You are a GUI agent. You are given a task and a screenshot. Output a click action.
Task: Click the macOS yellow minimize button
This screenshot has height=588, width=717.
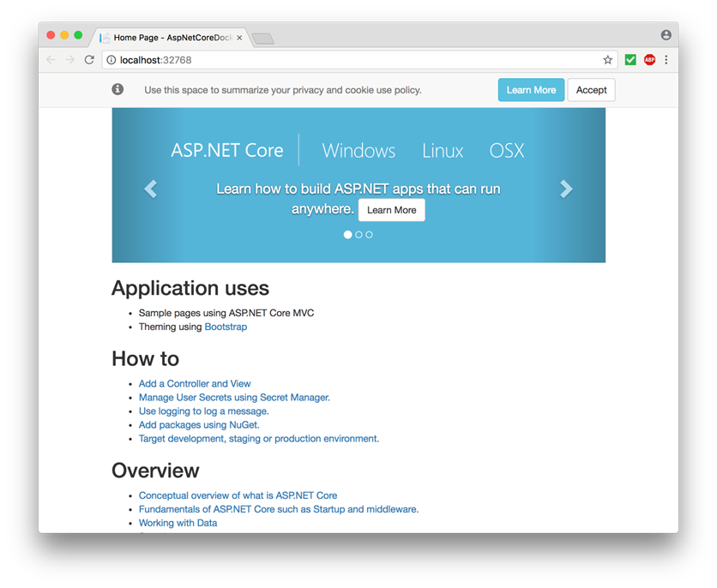pos(64,35)
